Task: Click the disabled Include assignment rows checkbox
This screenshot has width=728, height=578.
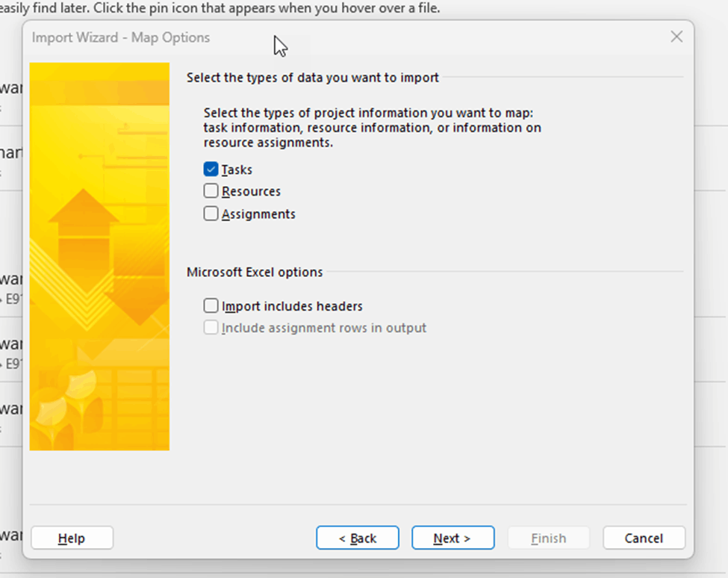Action: click(x=211, y=327)
